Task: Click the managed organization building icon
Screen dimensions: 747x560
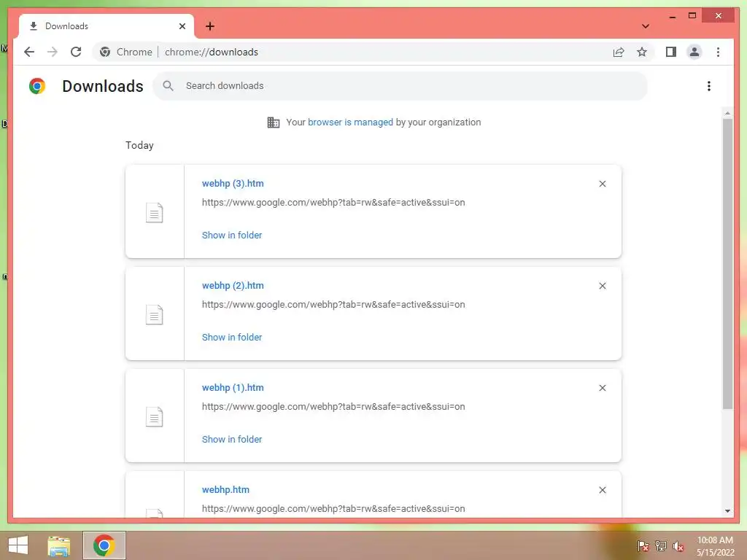Action: pyautogui.click(x=274, y=122)
